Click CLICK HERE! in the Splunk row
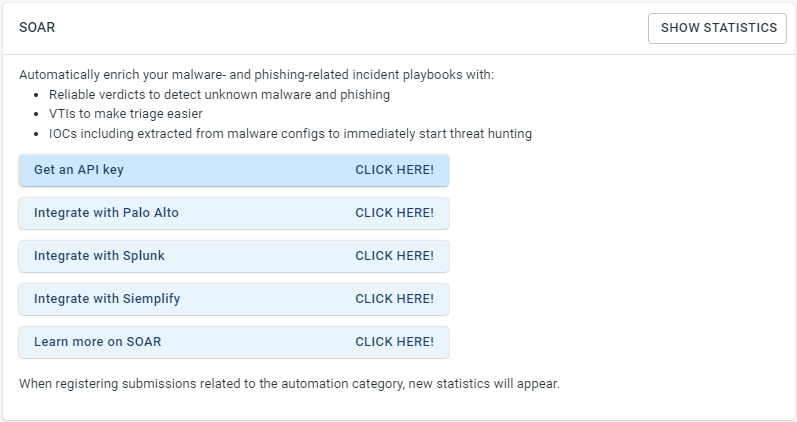This screenshot has height=422, width=797. [x=394, y=256]
